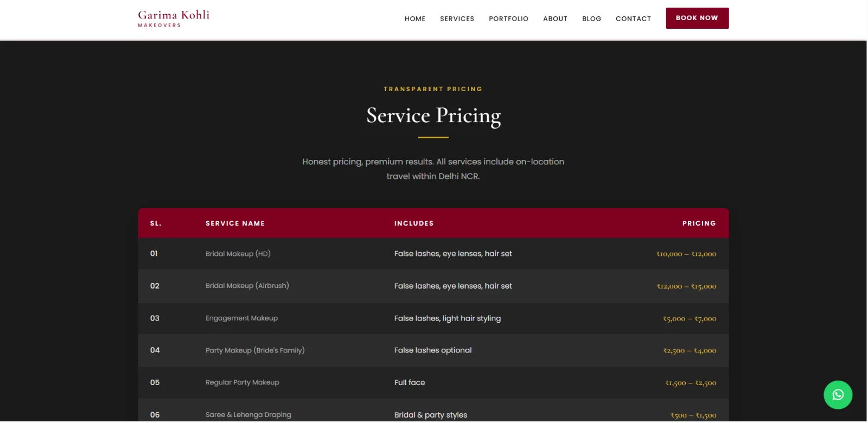Click the Garima Kohli Makeovers logo
The image size is (868, 423).
(x=174, y=18)
